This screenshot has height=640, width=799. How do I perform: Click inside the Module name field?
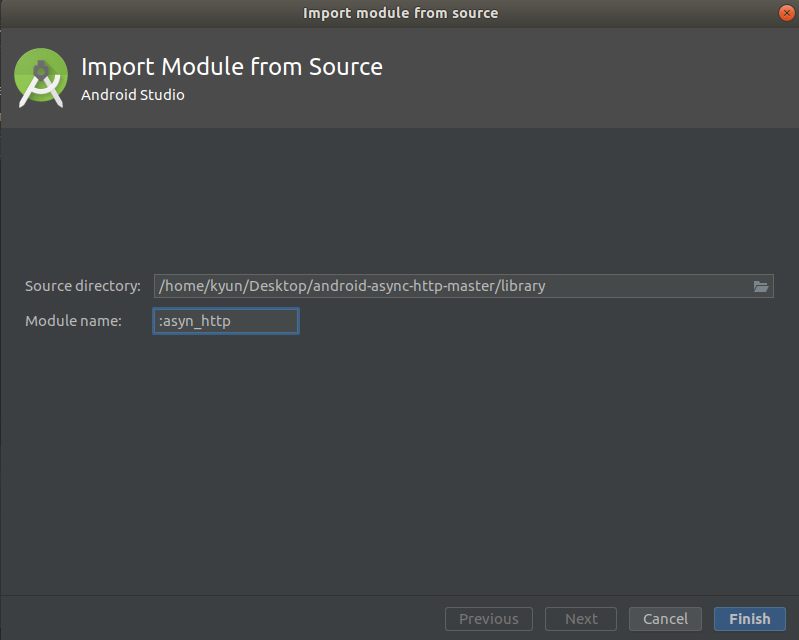[226, 321]
